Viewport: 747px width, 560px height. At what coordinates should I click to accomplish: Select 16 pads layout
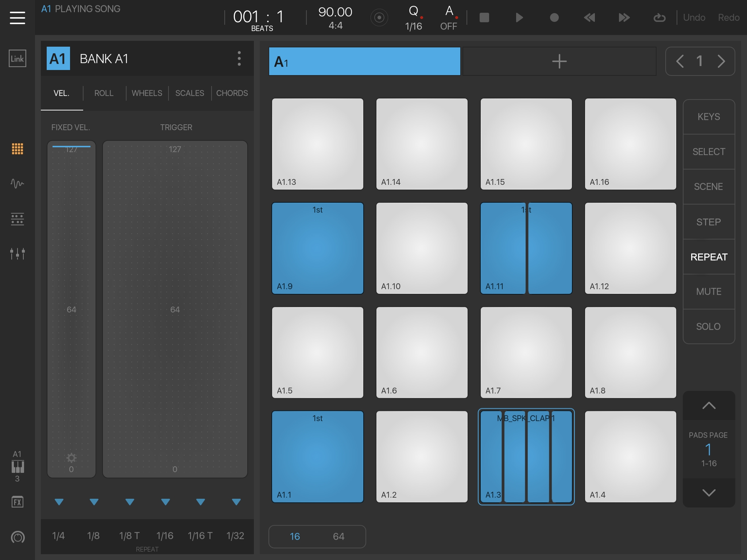pyautogui.click(x=295, y=536)
